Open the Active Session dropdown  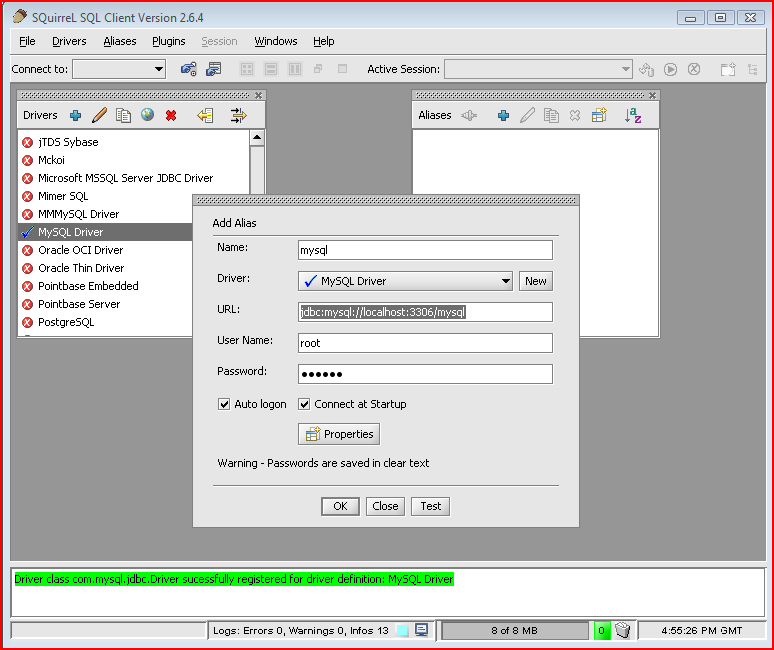(539, 69)
